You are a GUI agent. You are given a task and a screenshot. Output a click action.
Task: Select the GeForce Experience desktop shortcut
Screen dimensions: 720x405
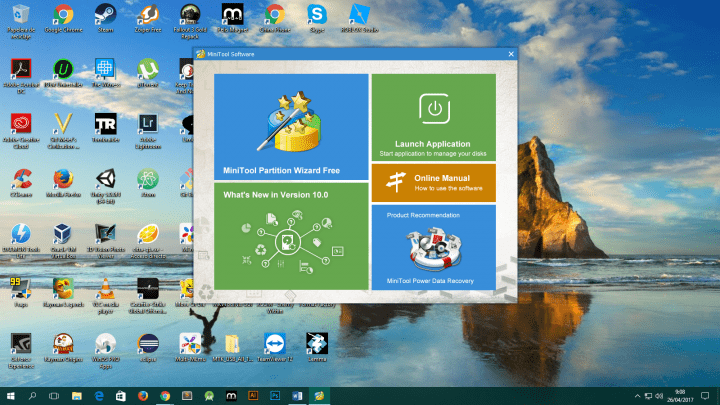(21, 351)
